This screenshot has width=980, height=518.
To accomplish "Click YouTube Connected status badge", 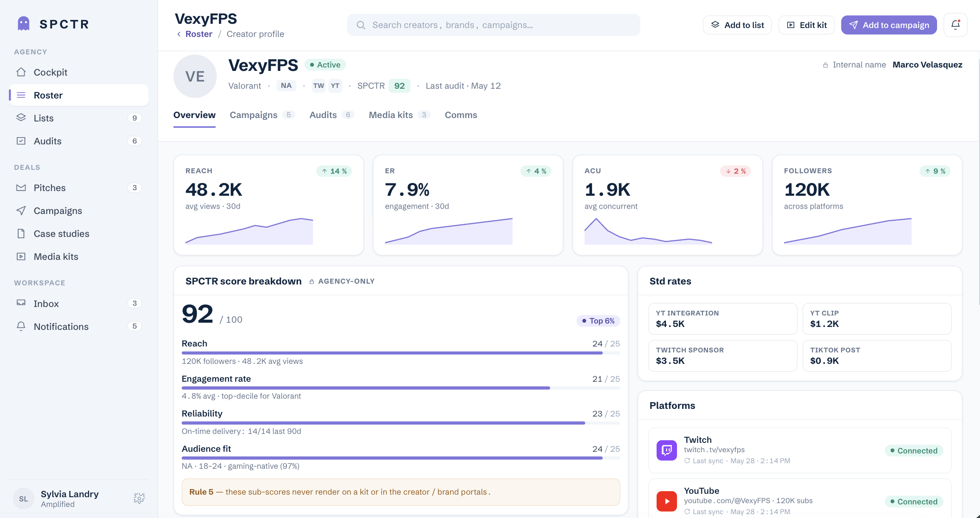I will pyautogui.click(x=914, y=501).
